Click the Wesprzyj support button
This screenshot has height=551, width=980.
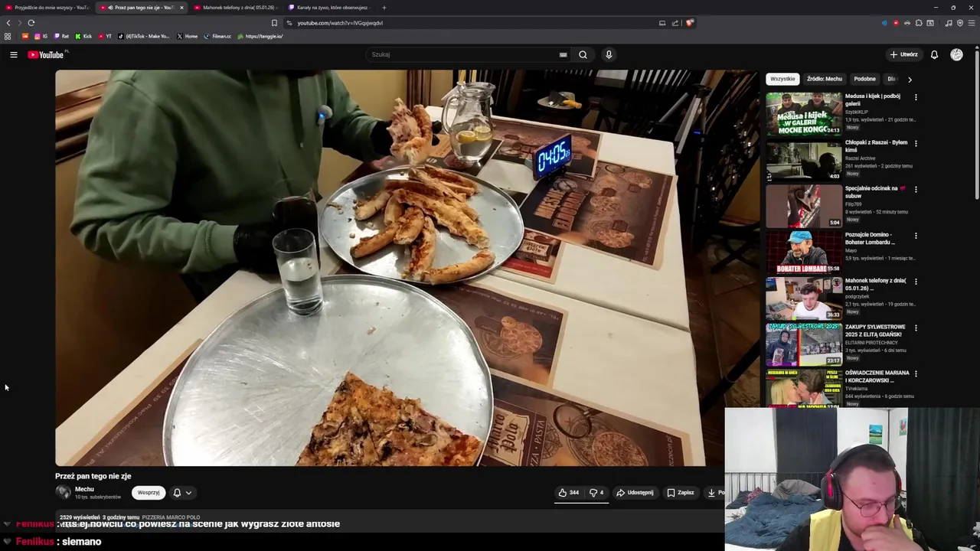pyautogui.click(x=149, y=493)
